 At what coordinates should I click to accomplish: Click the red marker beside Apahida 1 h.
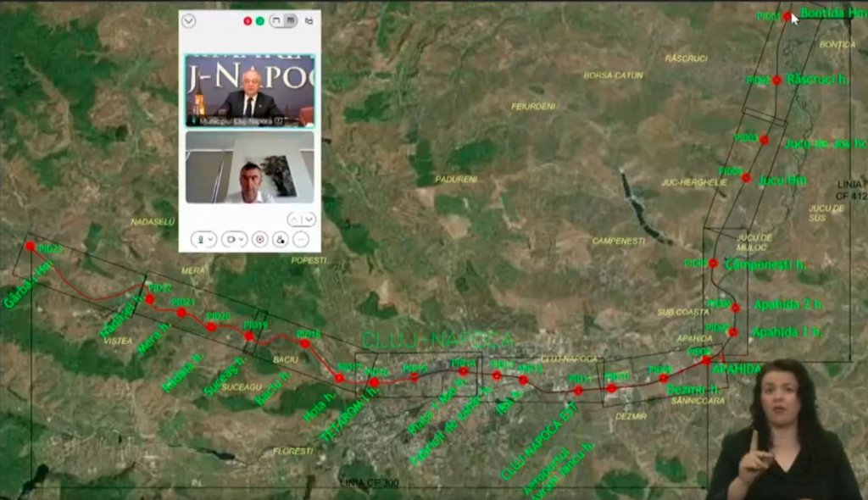pyautogui.click(x=733, y=332)
